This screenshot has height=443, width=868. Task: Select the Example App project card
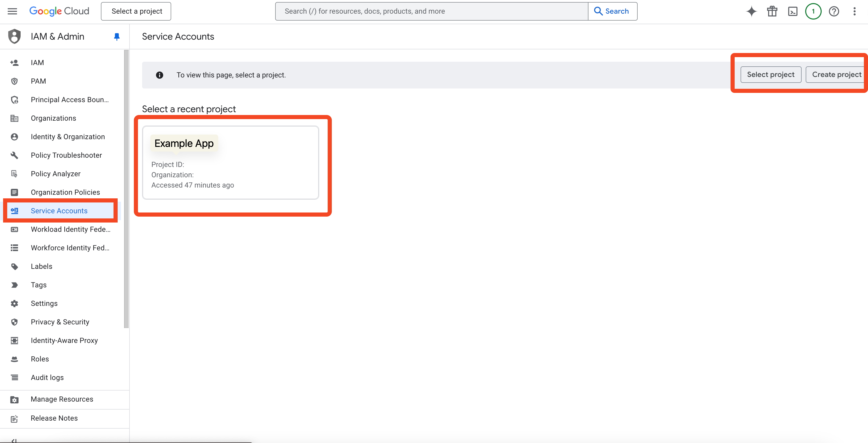[230, 163]
